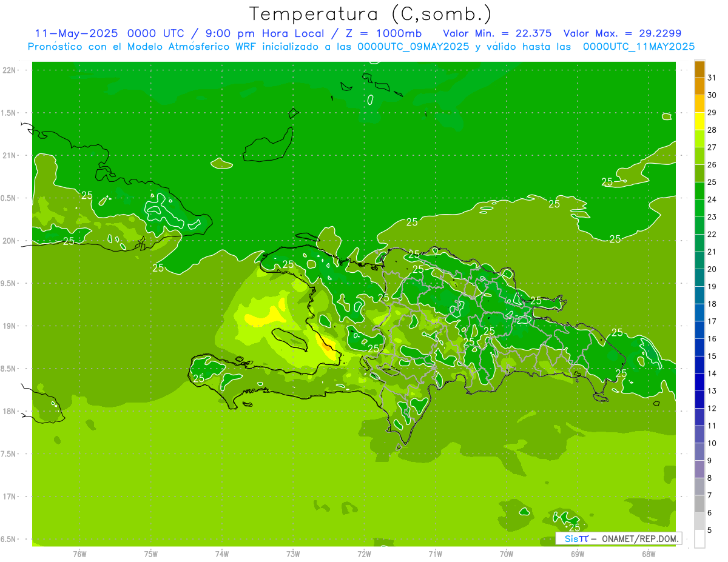Click the "16" label on the color scale
The height and width of the screenshot is (562, 728).
[712, 339]
